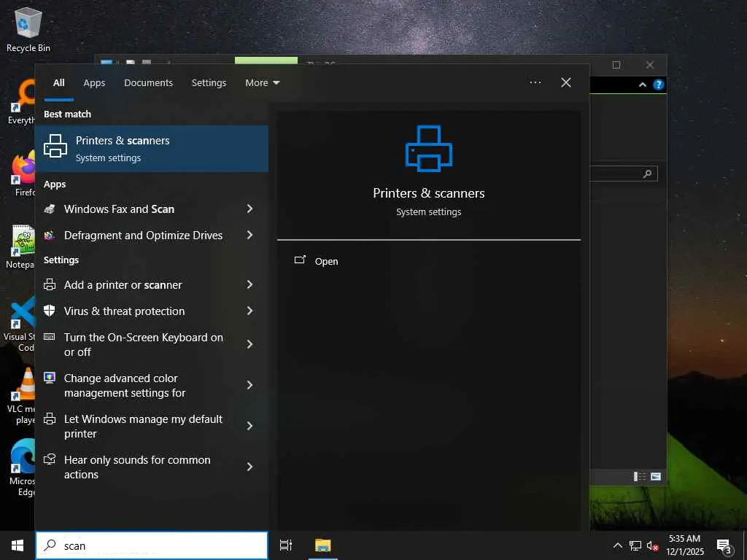Open Task View on the taskbar
The height and width of the screenshot is (560, 747).
click(x=286, y=545)
